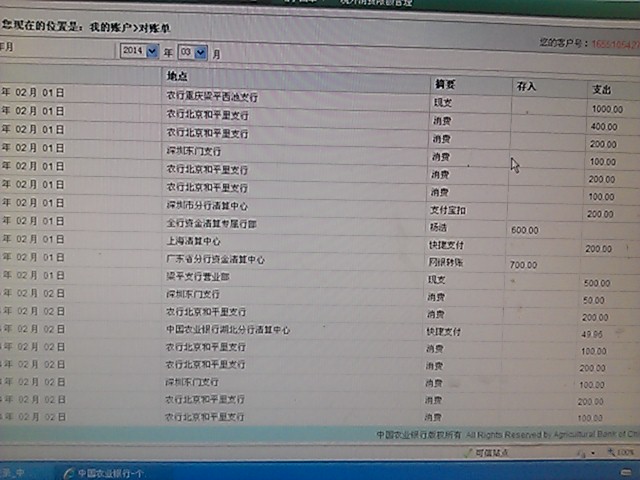Open the 中国农业银行 taskbar window button
This screenshot has height=480, width=640.
[104, 473]
